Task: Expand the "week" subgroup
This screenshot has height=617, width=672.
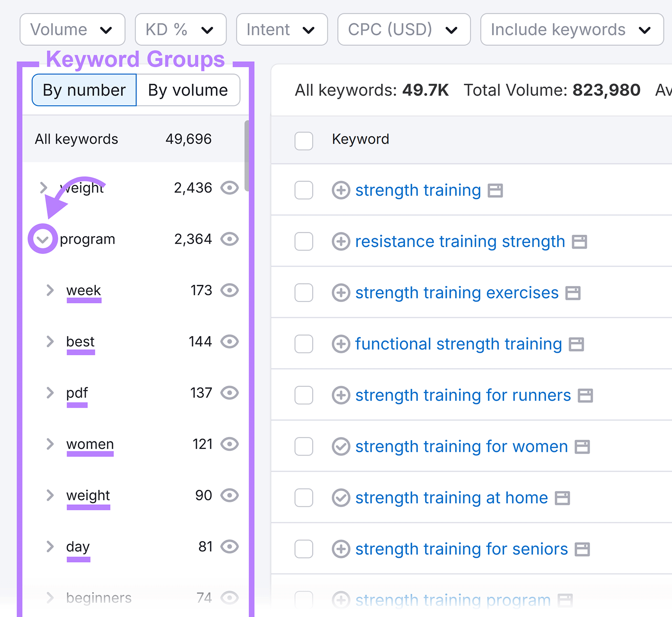Action: (x=50, y=290)
